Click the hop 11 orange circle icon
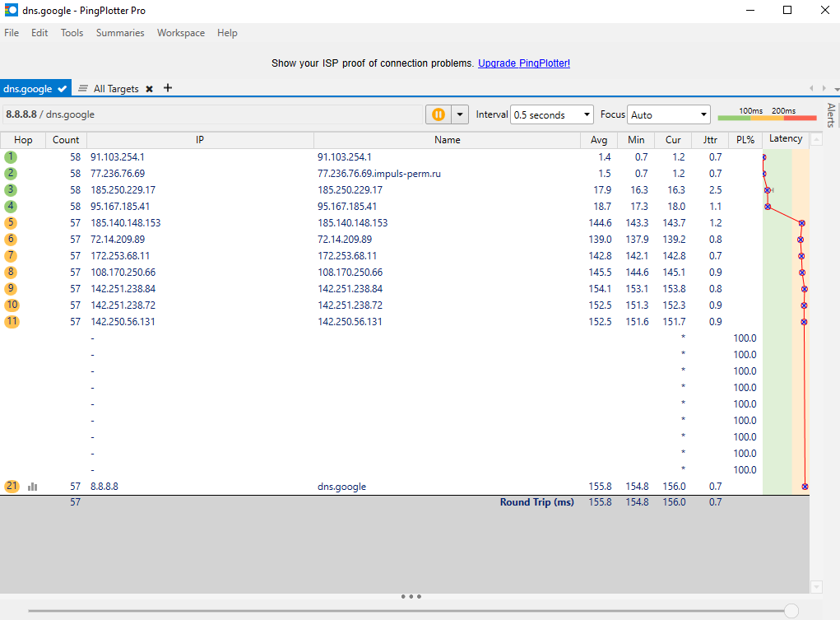840x620 pixels. [x=12, y=322]
